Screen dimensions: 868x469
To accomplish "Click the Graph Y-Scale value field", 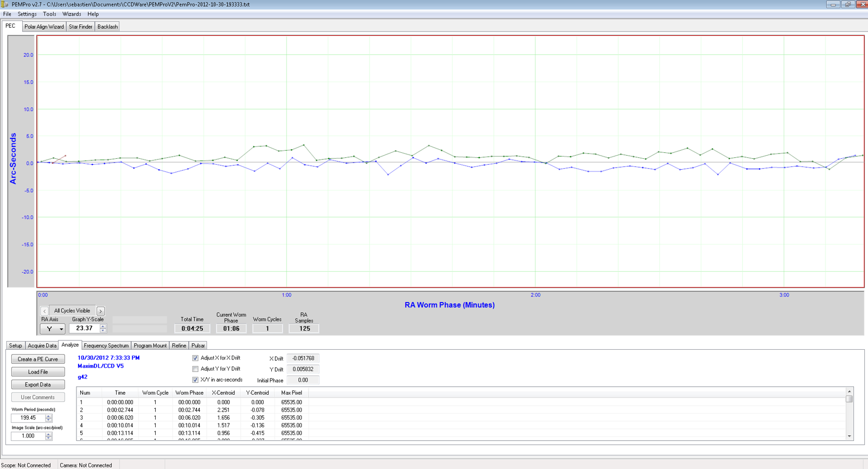I will pos(85,329).
